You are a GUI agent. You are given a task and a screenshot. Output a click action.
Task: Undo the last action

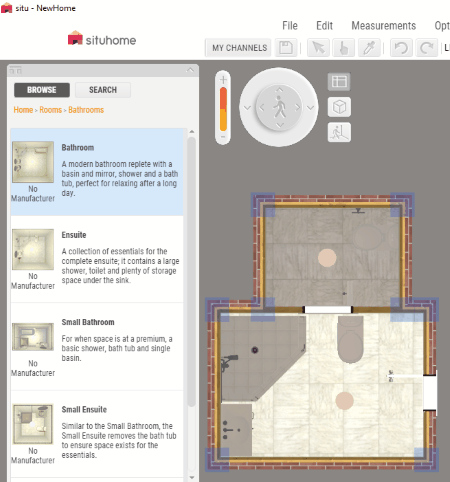pyautogui.click(x=401, y=48)
